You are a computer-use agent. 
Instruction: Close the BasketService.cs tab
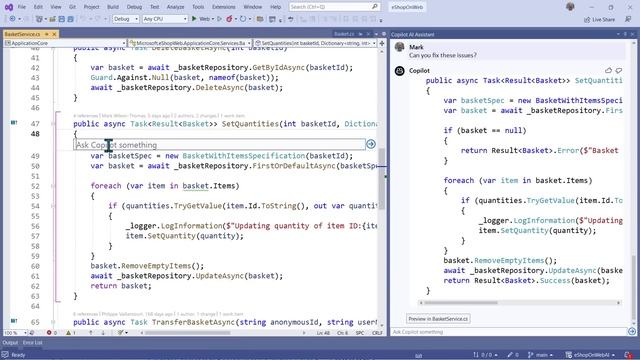point(54,34)
